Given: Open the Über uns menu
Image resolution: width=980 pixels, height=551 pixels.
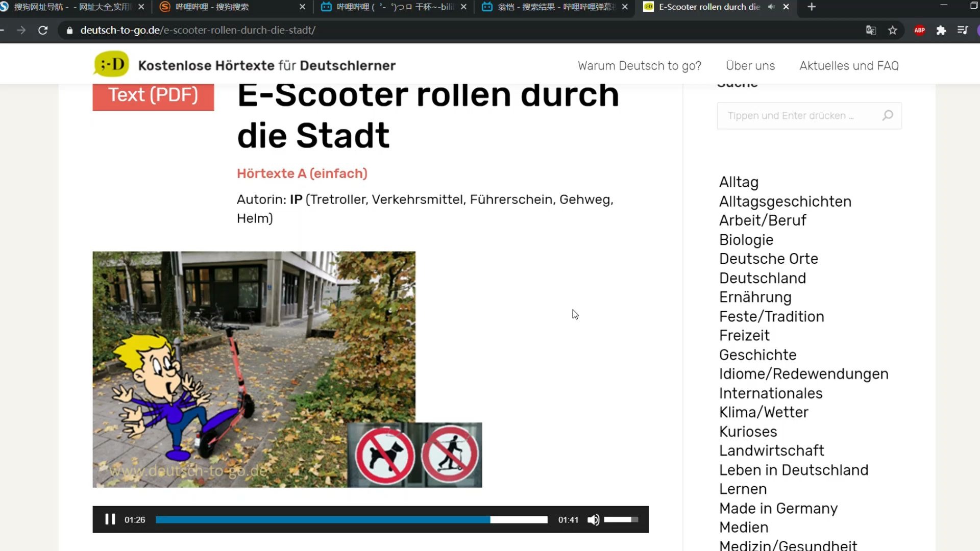Looking at the screenshot, I should [750, 66].
